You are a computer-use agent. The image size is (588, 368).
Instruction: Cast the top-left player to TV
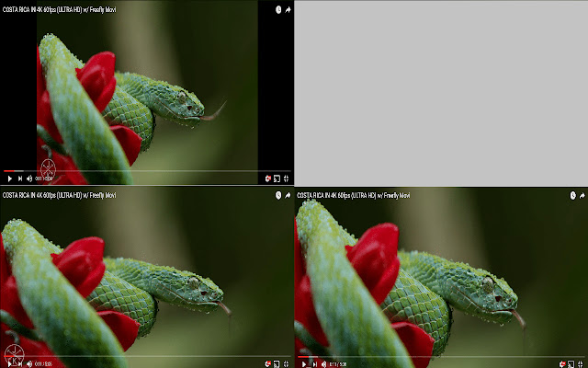(277, 178)
